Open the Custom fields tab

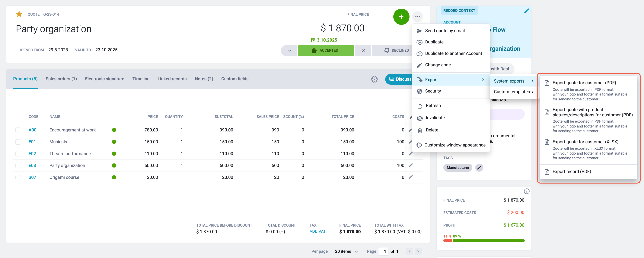[235, 79]
